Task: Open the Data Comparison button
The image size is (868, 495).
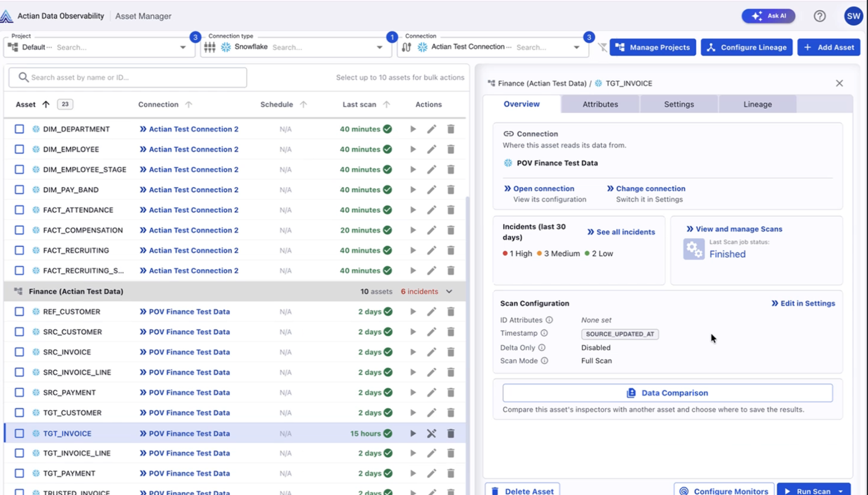Action: [668, 393]
